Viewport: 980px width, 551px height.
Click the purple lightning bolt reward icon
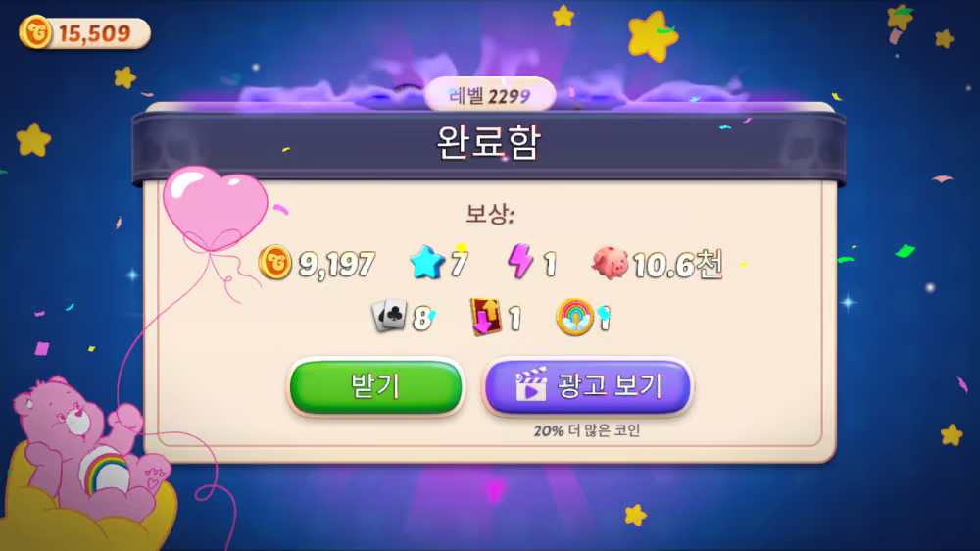pos(520,261)
